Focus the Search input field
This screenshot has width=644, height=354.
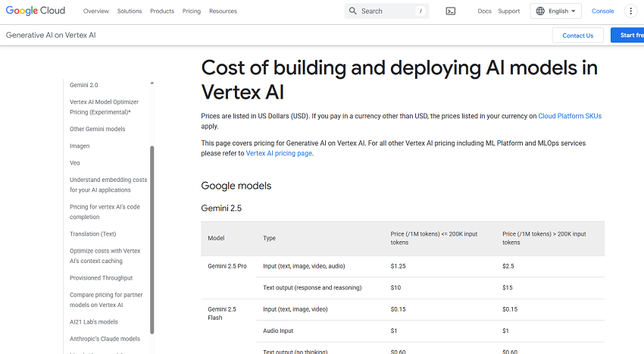pos(386,11)
